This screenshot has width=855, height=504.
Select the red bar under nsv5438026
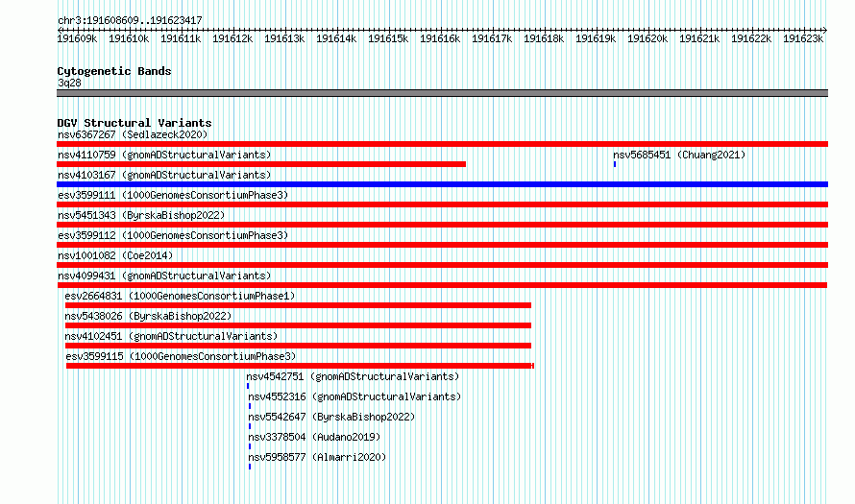(298, 325)
